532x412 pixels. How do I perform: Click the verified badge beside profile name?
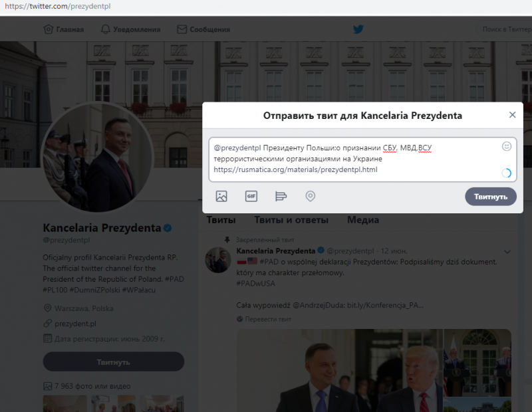(x=168, y=228)
